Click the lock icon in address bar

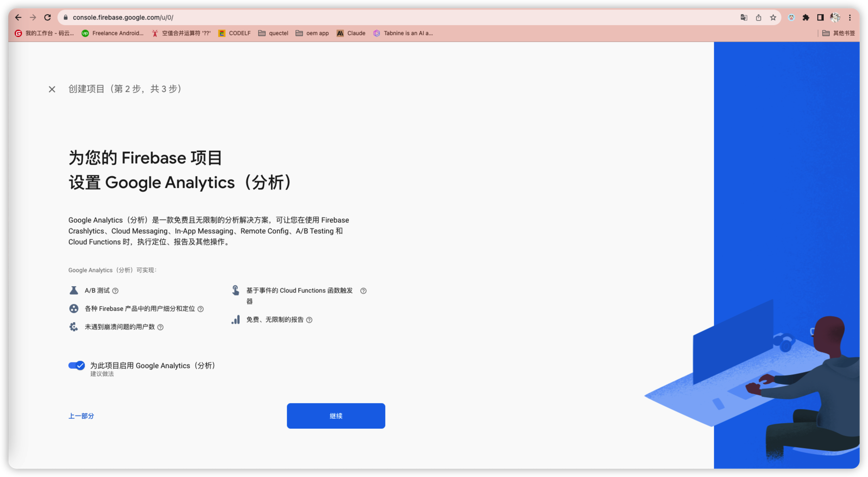pos(66,17)
